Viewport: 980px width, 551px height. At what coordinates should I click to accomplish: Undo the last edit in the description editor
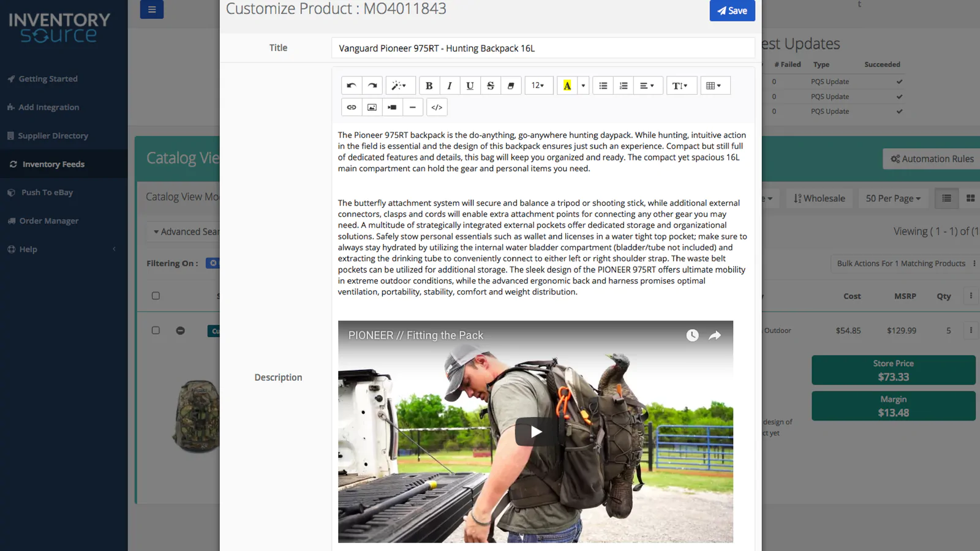352,86
